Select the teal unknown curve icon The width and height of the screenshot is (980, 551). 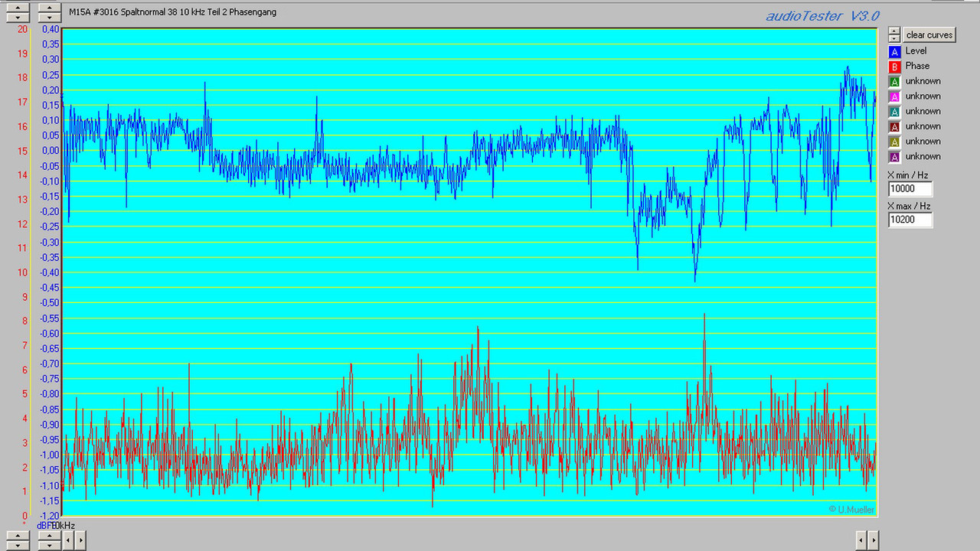(893, 111)
